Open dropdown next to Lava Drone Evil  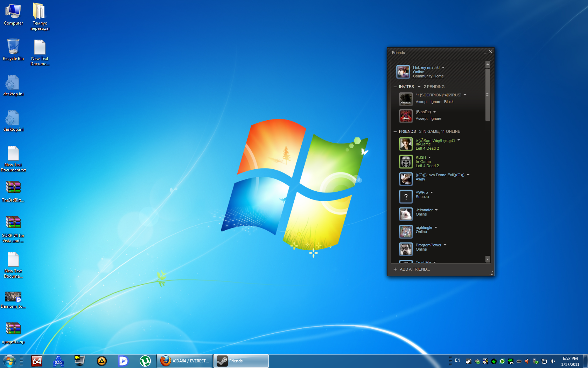[468, 175]
